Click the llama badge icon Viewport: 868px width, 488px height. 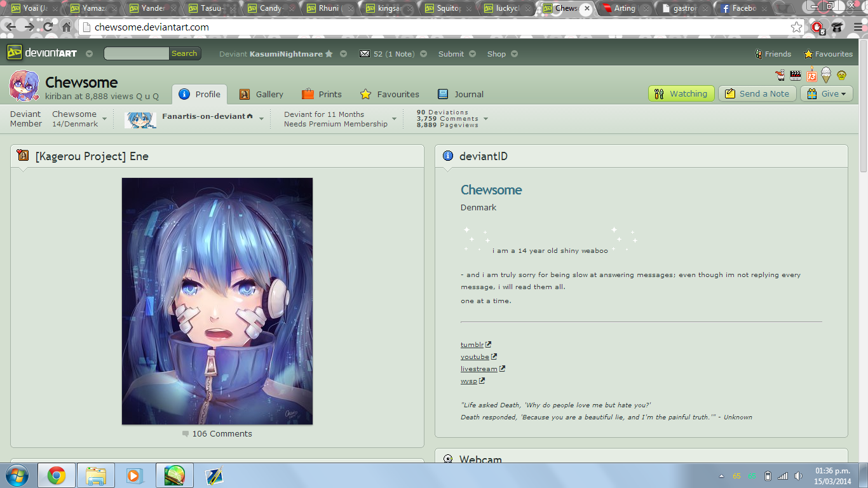[x=780, y=76]
